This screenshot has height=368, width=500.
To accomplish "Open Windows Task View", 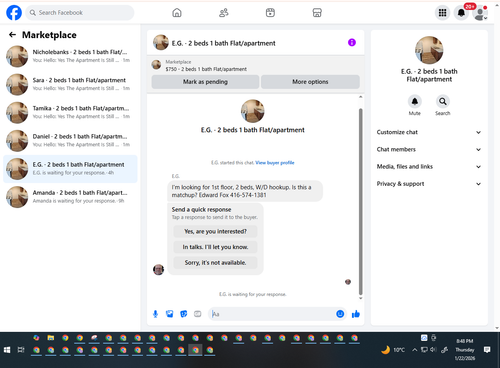I will (21, 350).
